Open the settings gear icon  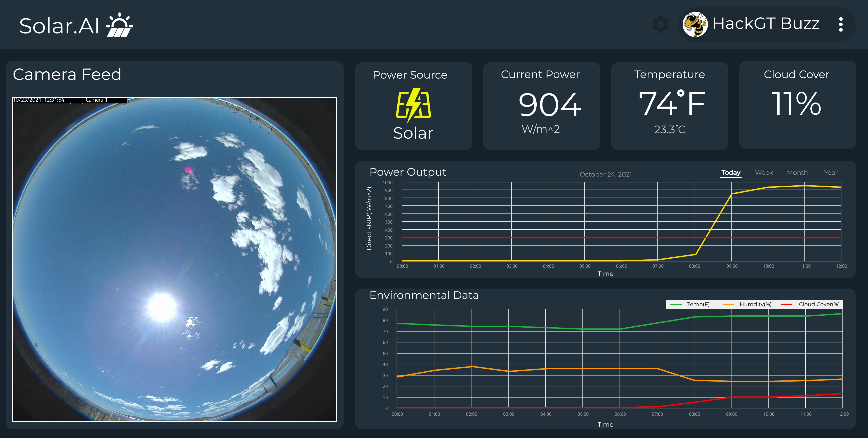point(660,25)
